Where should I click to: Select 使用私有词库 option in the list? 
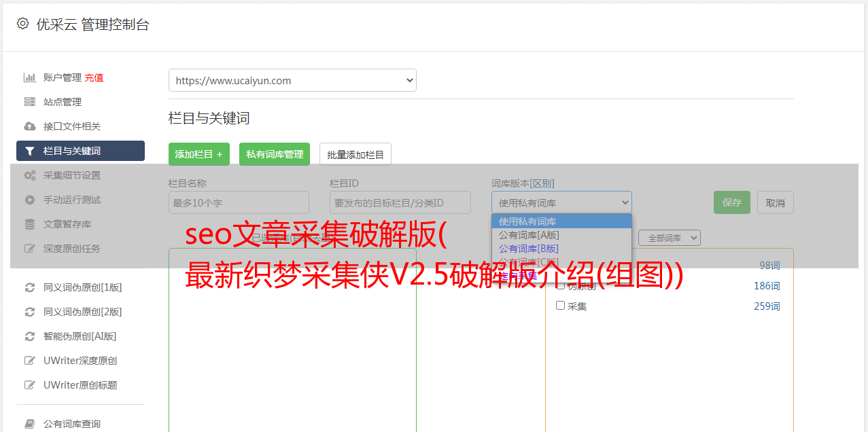coord(561,221)
